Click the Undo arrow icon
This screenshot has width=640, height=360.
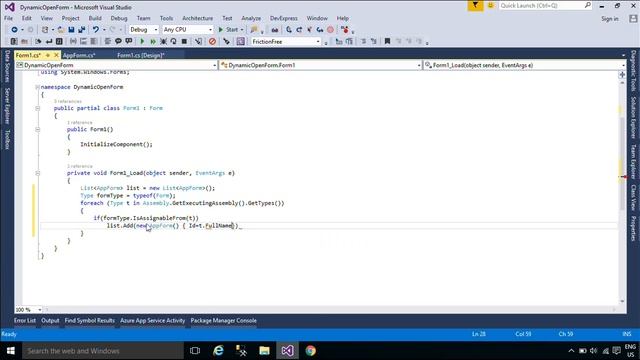[x=96, y=30]
